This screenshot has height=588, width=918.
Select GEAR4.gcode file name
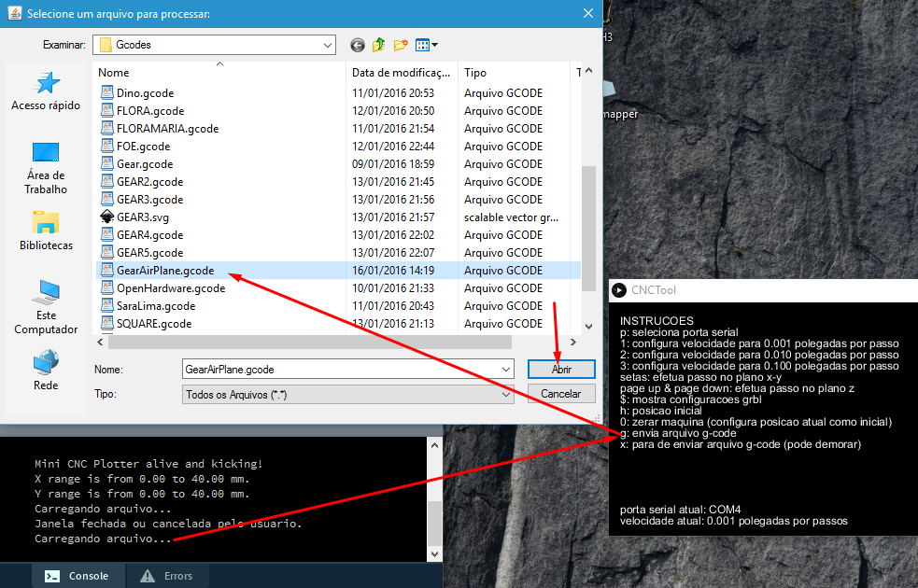tap(149, 234)
